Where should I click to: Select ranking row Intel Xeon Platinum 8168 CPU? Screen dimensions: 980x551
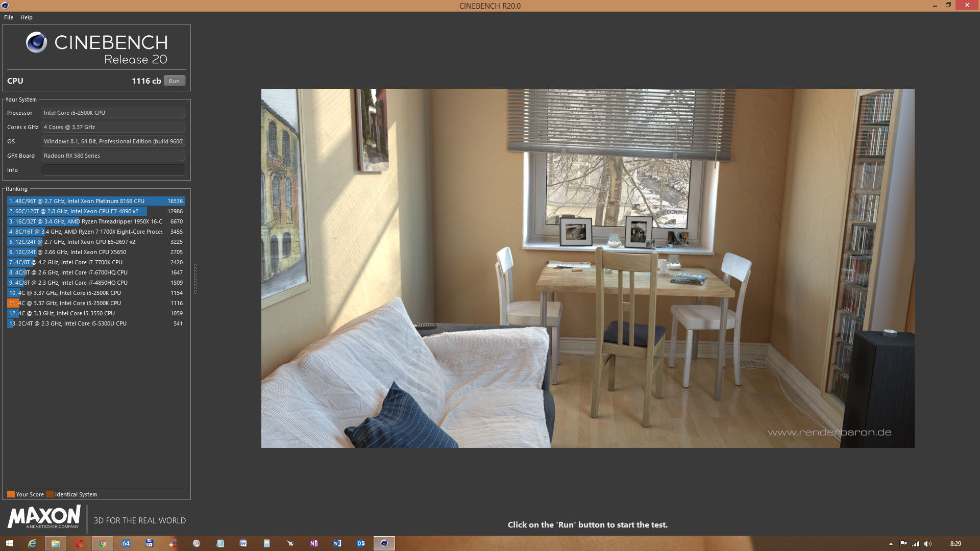[x=96, y=201]
